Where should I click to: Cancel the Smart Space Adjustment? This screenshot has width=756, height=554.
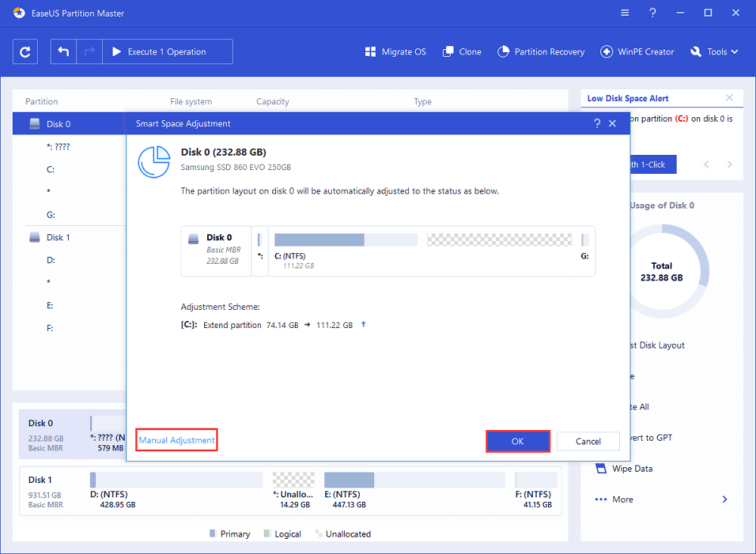(x=588, y=441)
